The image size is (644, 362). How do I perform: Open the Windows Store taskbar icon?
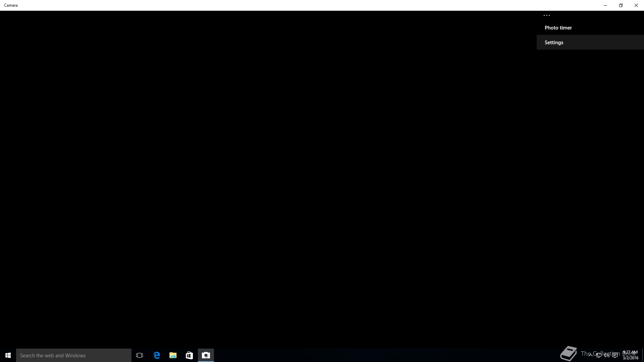pos(189,355)
